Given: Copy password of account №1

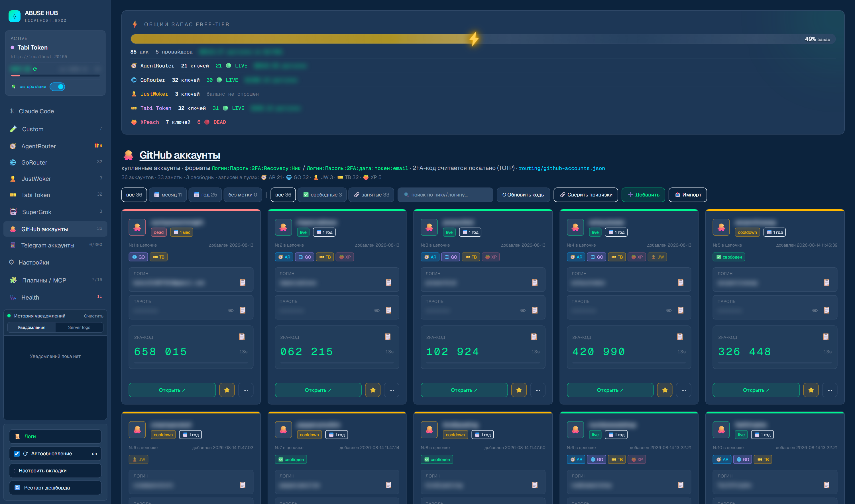Looking at the screenshot, I should click(243, 310).
